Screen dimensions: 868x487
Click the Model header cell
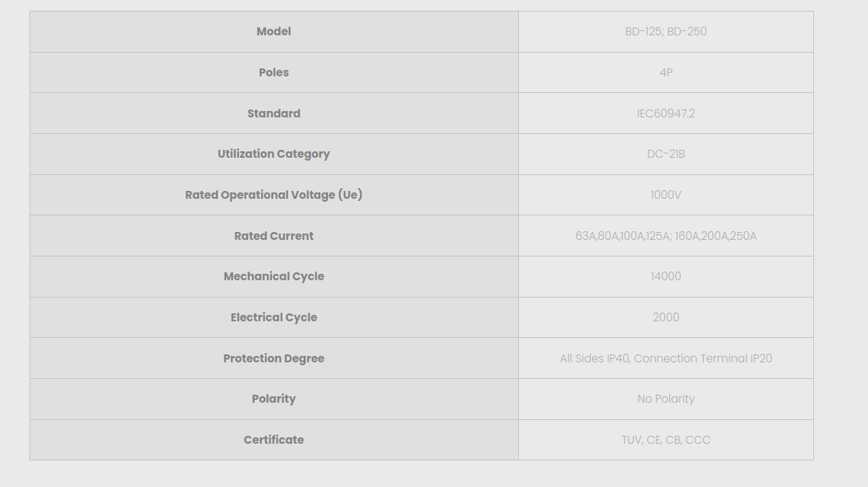click(273, 32)
